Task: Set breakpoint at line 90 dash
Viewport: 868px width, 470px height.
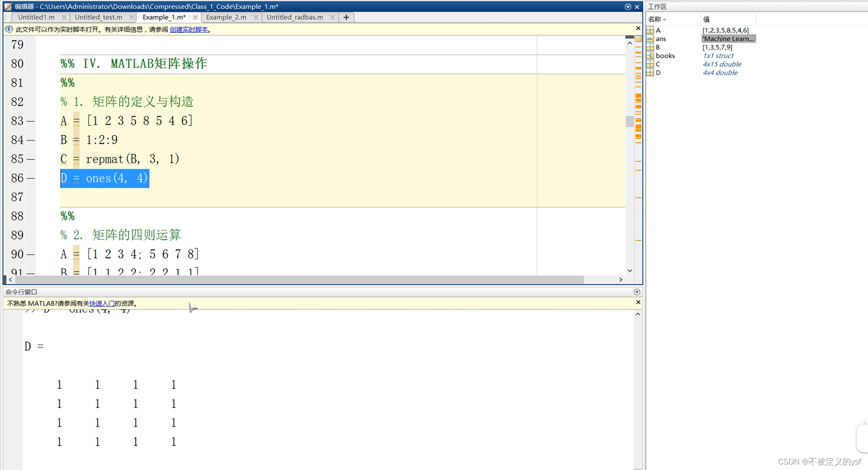Action: [x=30, y=254]
